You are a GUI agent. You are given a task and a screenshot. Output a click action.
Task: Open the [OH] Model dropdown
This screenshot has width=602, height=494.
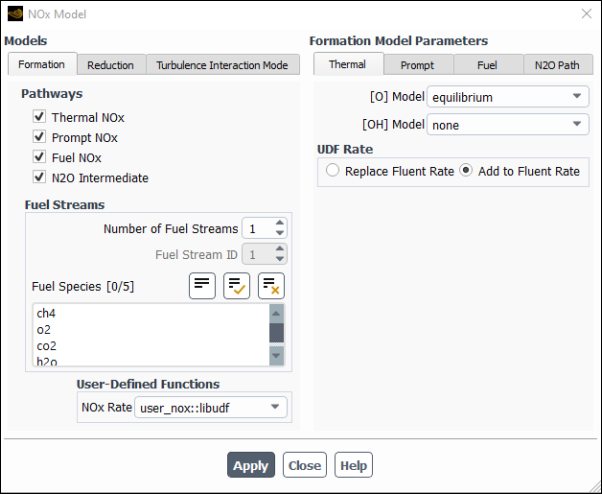[508, 124]
